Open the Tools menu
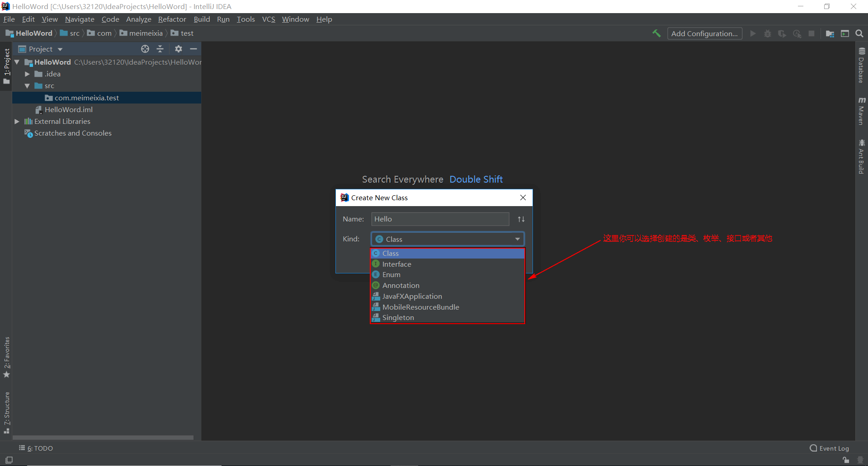 click(245, 19)
